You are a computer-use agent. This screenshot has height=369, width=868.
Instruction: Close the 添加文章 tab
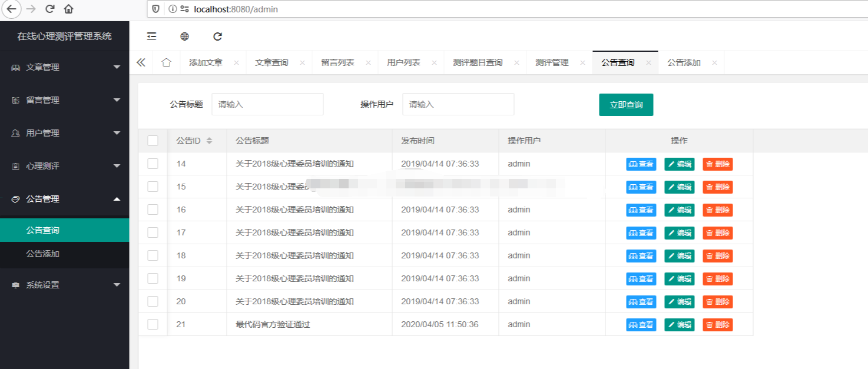236,62
